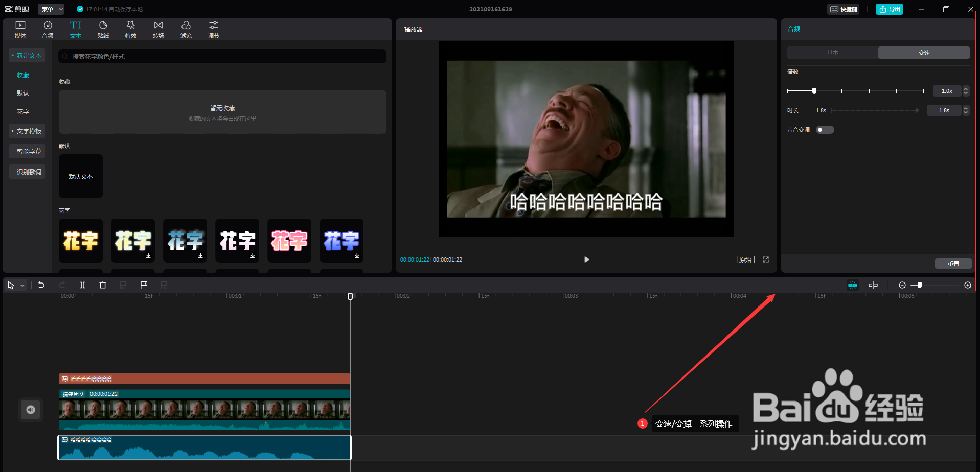Open the 转场 (Transitions) panel
The width and height of the screenshot is (980, 472).
[158, 30]
